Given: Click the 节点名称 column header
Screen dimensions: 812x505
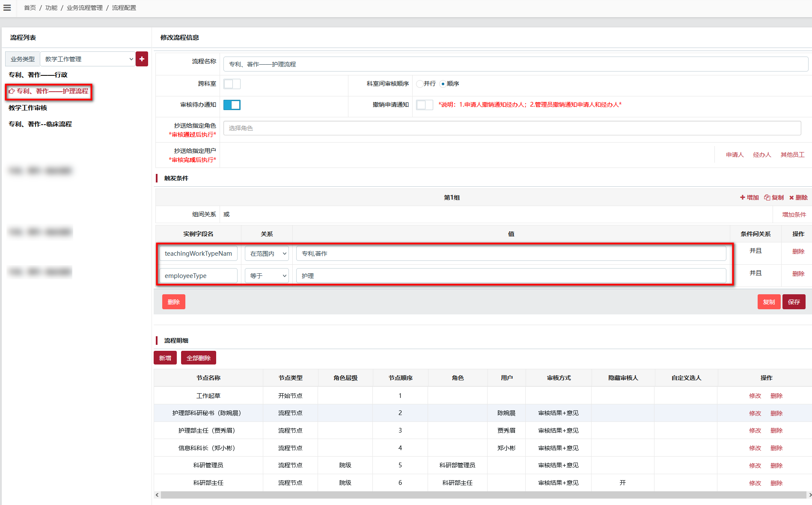Looking at the screenshot, I should tap(208, 378).
